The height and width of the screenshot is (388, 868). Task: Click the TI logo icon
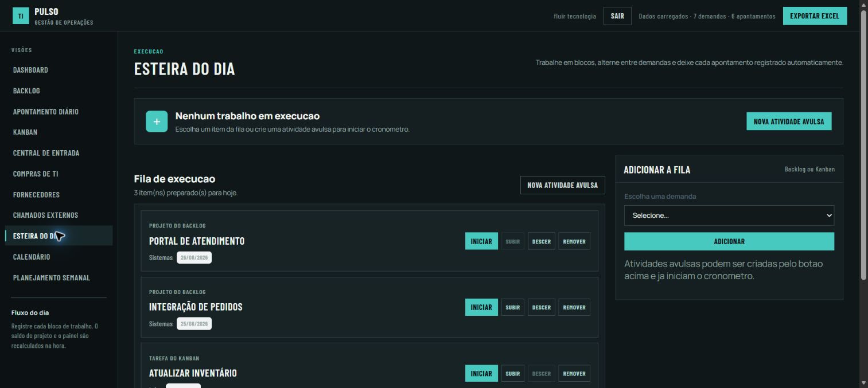click(21, 16)
